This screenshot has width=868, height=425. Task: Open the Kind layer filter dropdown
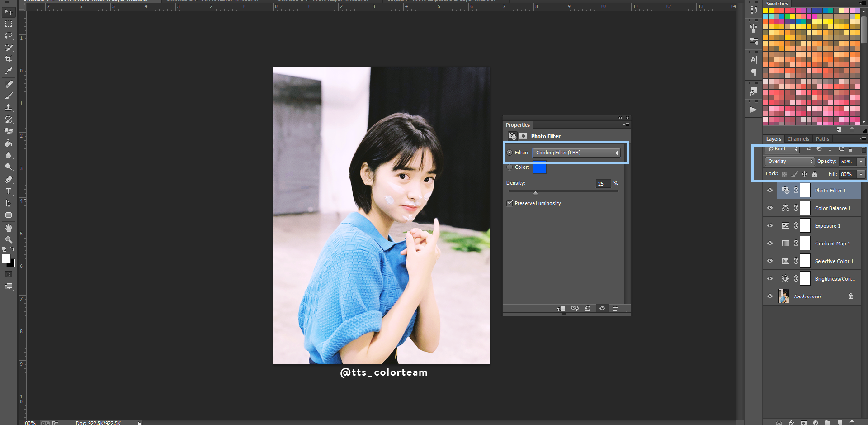pos(783,148)
